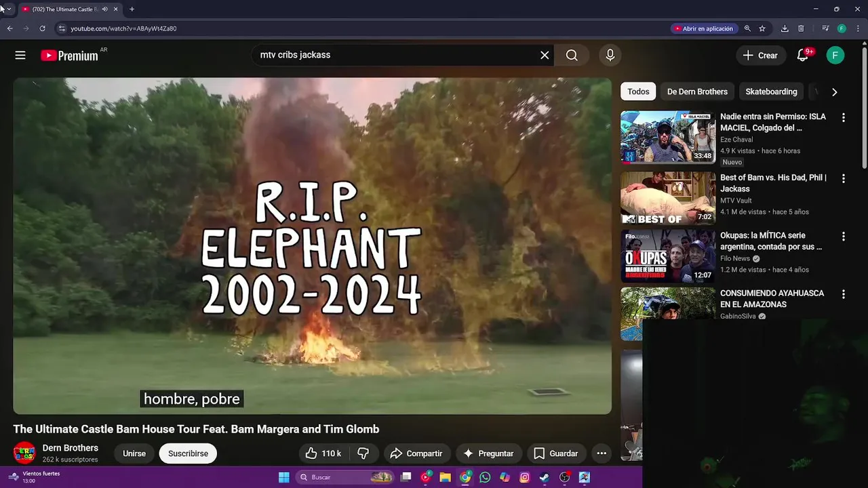Open Nadie entra sin Permiso thumbnail
The width and height of the screenshot is (868, 488).
click(x=668, y=137)
